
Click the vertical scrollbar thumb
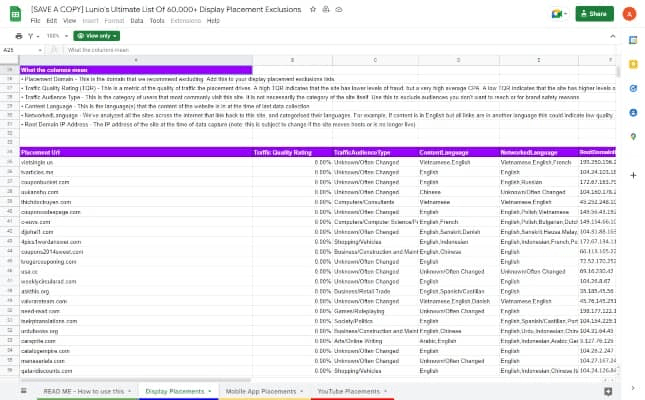tap(618, 72)
